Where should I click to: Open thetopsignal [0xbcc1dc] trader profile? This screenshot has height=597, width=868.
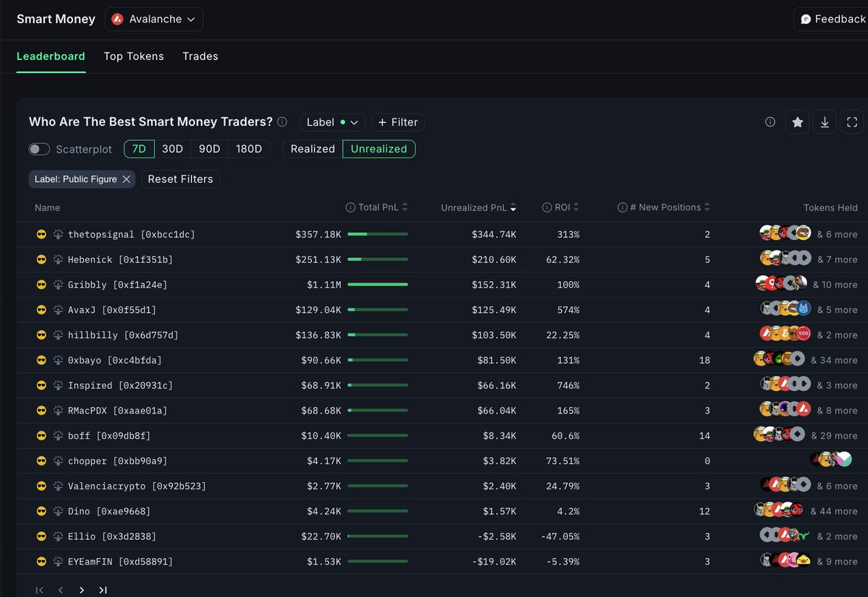coord(132,234)
